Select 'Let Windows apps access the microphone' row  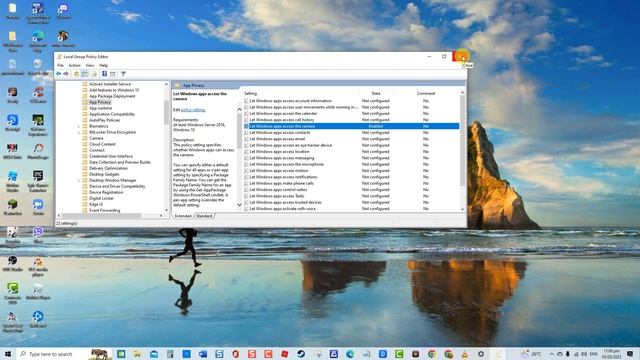click(x=351, y=164)
